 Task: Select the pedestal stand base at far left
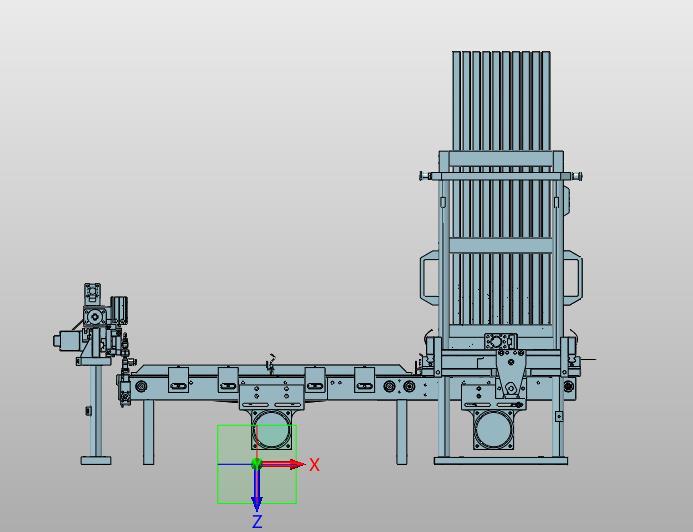(x=95, y=460)
